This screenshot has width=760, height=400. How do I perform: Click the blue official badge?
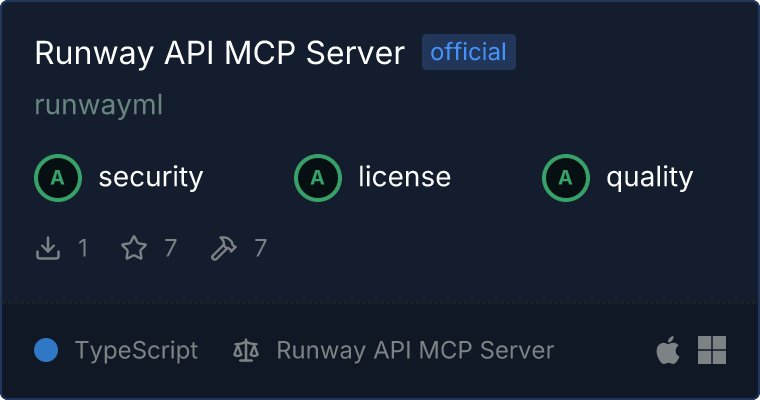(468, 52)
